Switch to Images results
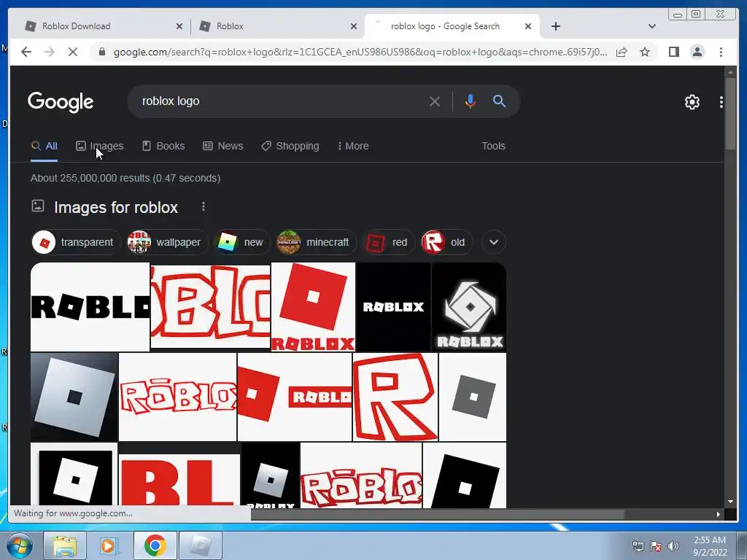The height and width of the screenshot is (560, 747). (x=99, y=146)
